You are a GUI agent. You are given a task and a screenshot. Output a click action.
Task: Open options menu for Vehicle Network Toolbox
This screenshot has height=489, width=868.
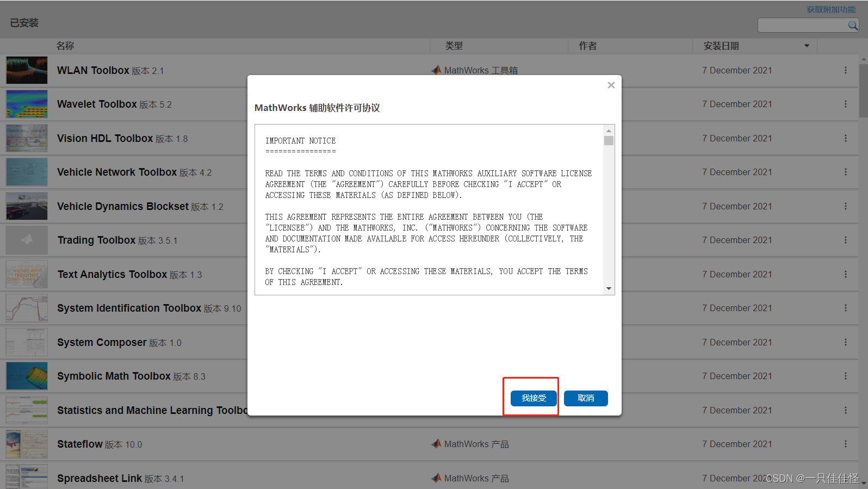(x=845, y=172)
